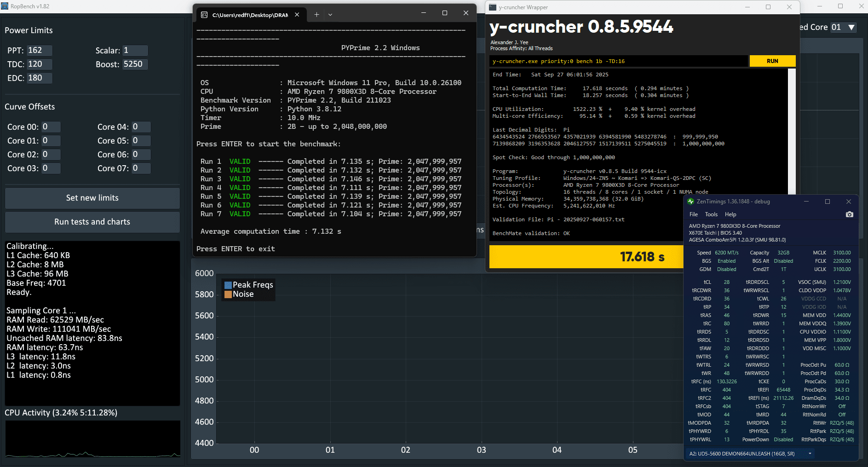Click the yellow RUN button in y-cruncher
This screenshot has height=467, width=868.
coord(772,61)
